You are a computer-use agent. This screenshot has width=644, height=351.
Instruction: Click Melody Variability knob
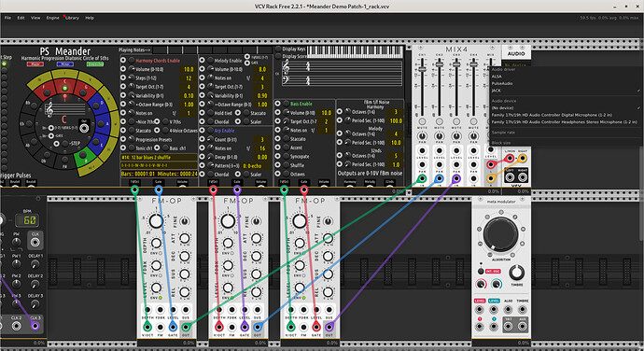pos(210,95)
